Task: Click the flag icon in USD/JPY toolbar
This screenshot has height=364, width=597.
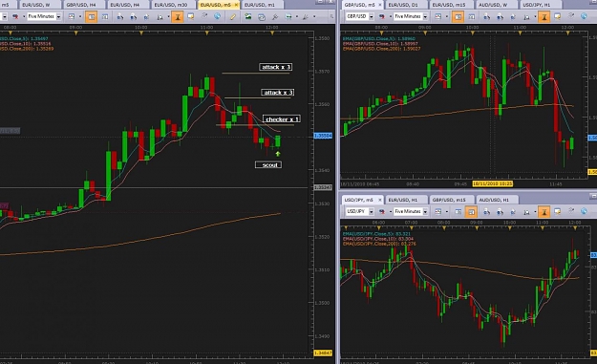Action: [x=382, y=211]
